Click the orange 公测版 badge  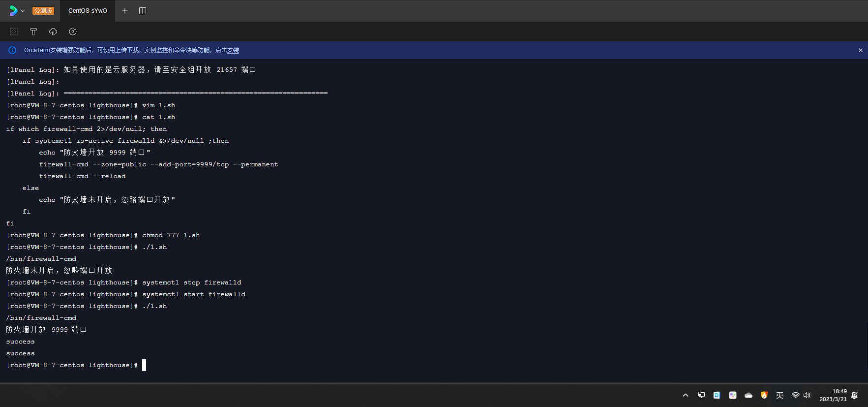[x=43, y=11]
